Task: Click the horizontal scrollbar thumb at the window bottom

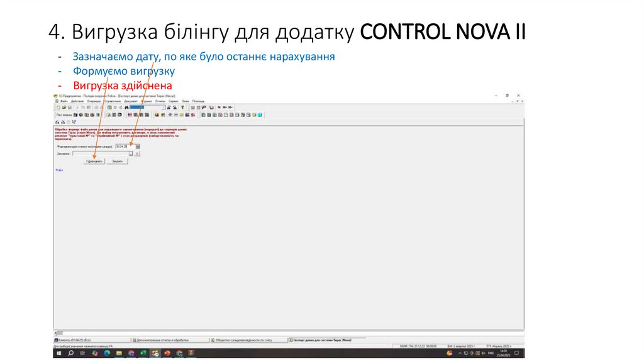Action: tap(60, 333)
